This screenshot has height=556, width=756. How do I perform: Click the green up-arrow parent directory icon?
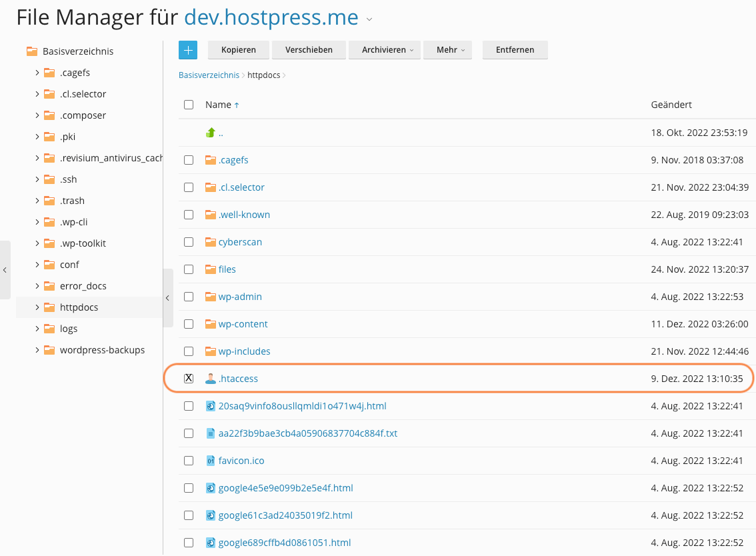point(211,133)
